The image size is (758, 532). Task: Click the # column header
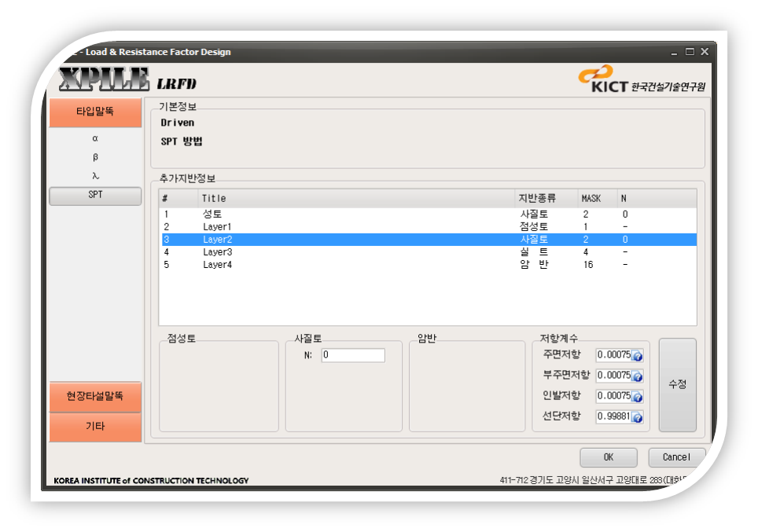tap(178, 199)
